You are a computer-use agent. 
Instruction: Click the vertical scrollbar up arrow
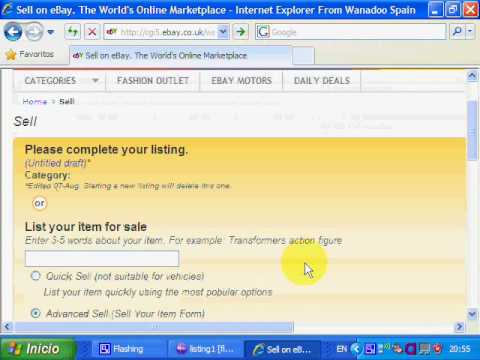472,76
